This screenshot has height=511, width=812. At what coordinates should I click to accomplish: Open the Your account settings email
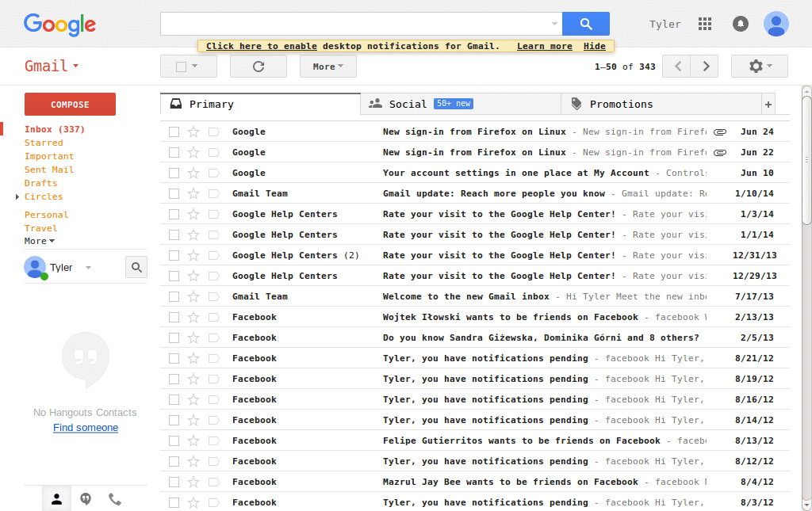474,174
